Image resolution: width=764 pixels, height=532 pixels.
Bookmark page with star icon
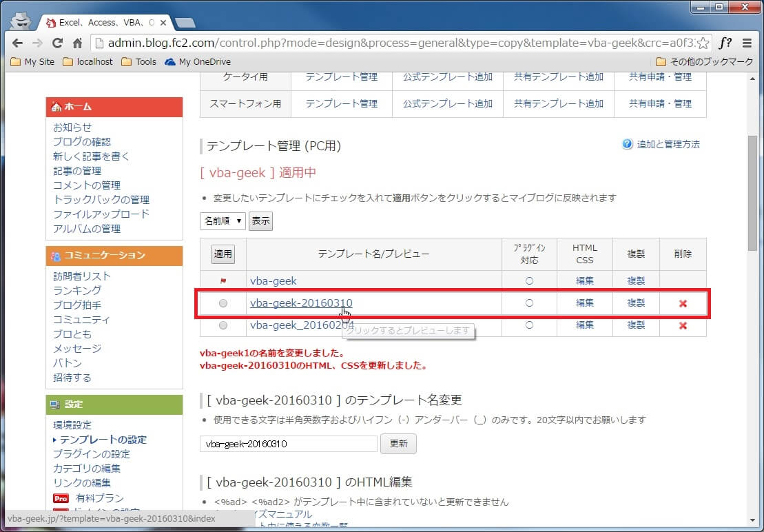[703, 43]
